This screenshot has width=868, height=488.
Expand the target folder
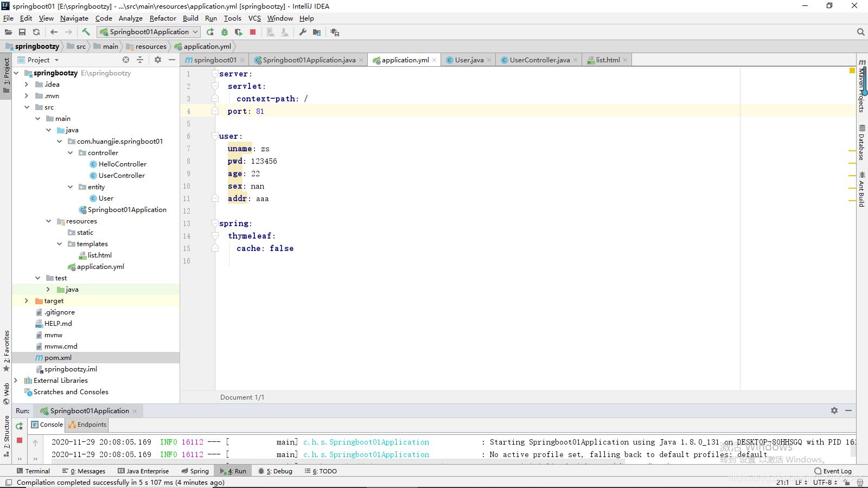tap(26, 301)
